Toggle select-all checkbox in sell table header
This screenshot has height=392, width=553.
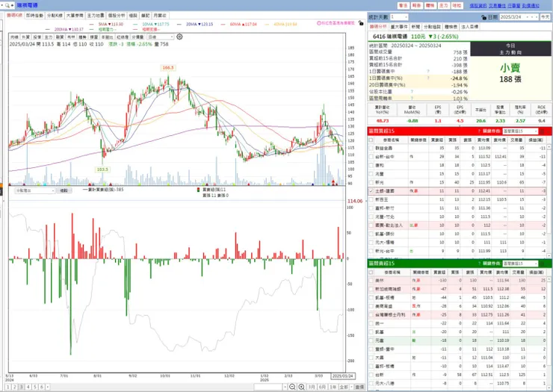[371, 273]
